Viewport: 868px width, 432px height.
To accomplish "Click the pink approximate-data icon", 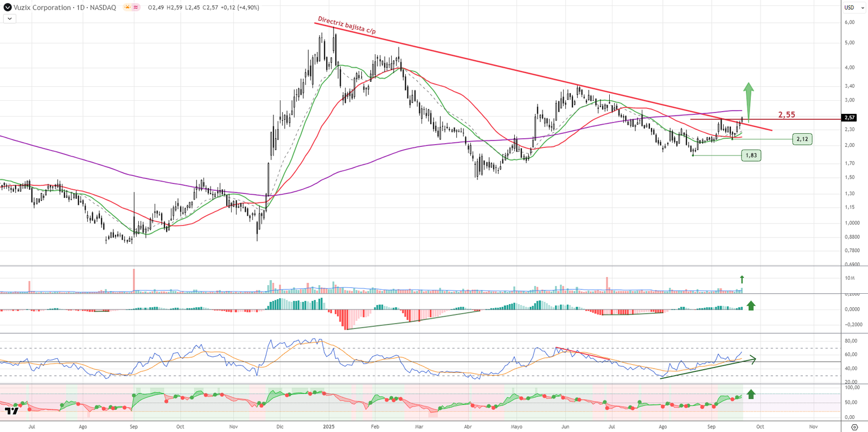I will click(x=135, y=8).
